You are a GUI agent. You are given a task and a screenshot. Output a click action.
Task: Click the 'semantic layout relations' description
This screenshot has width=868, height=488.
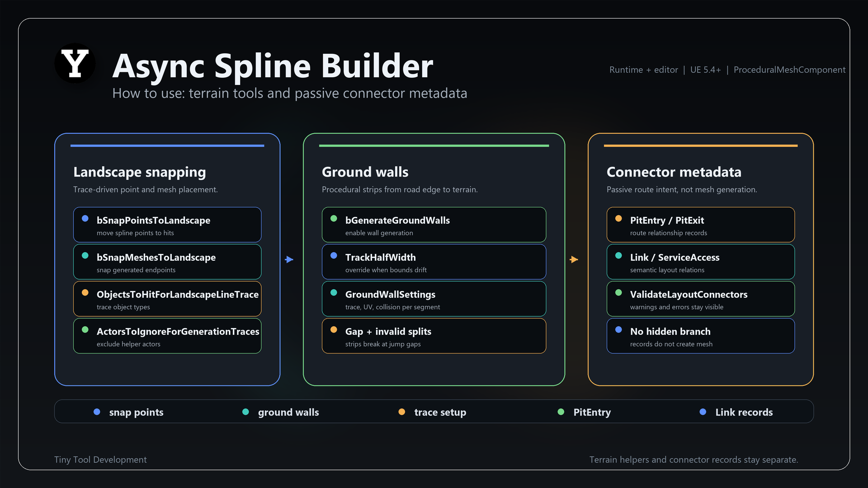(x=667, y=270)
